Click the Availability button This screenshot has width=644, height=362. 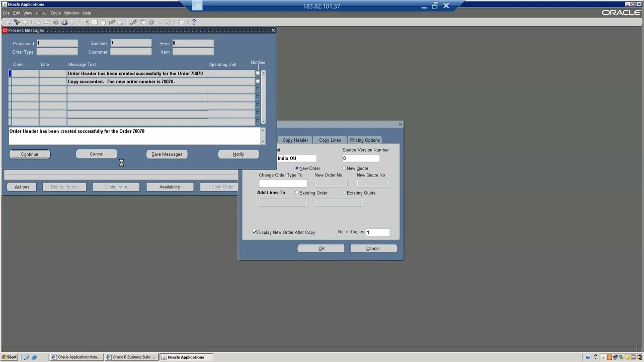coord(170,187)
